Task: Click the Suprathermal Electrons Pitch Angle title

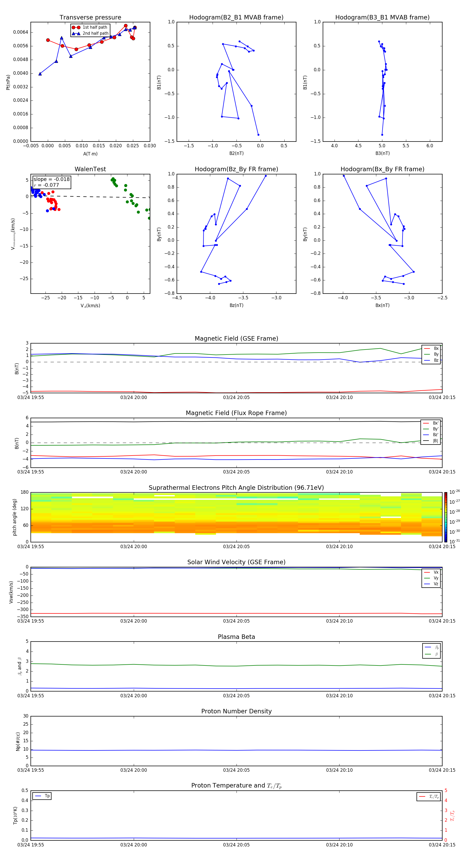Action: tap(236, 488)
